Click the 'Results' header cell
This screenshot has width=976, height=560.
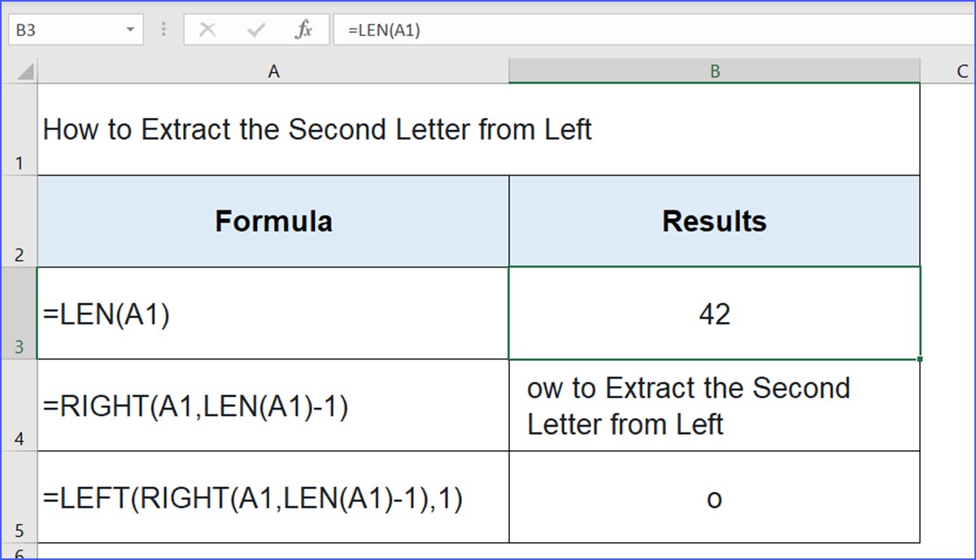714,220
